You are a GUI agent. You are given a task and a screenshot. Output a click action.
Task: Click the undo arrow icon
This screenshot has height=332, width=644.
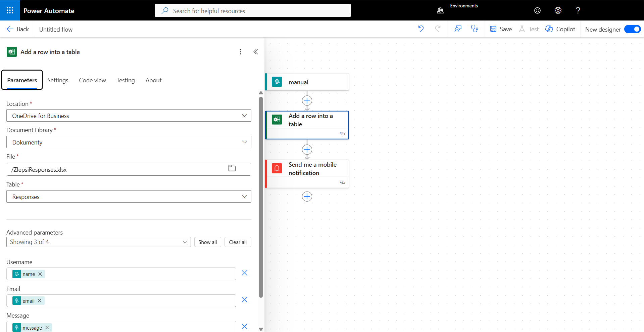tap(421, 29)
